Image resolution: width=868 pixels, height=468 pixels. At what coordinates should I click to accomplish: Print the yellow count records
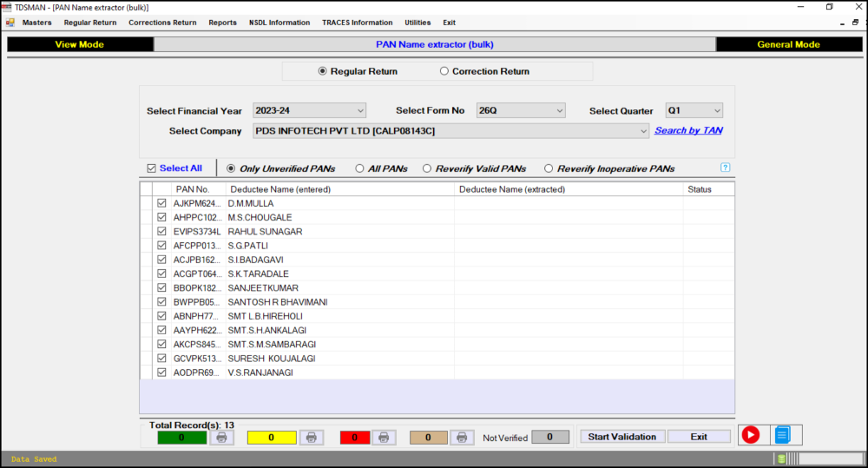(x=311, y=438)
